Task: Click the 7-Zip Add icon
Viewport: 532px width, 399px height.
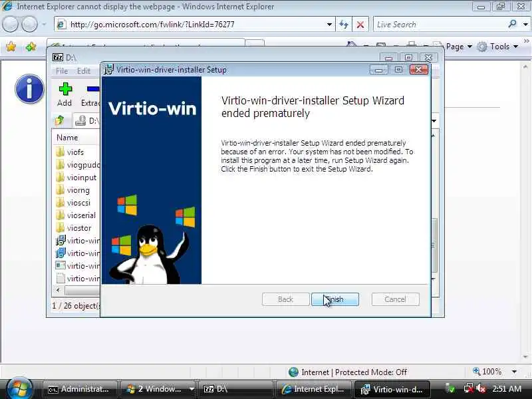Action: coord(65,89)
